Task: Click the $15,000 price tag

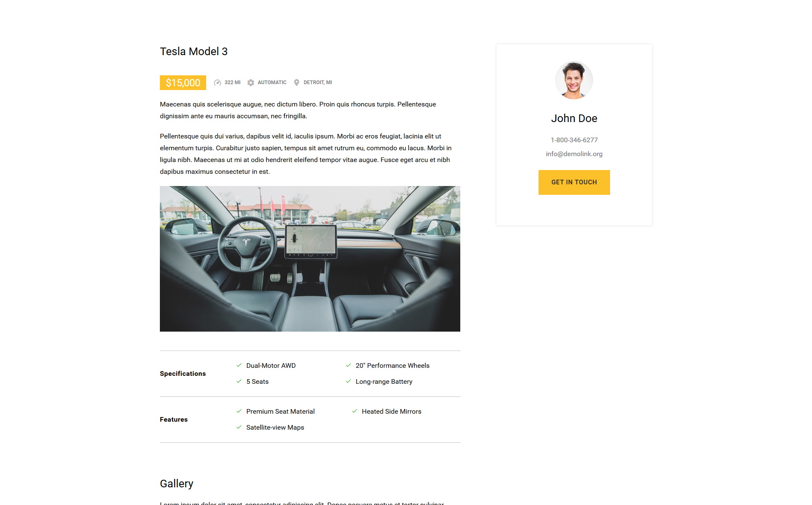Action: tap(183, 82)
